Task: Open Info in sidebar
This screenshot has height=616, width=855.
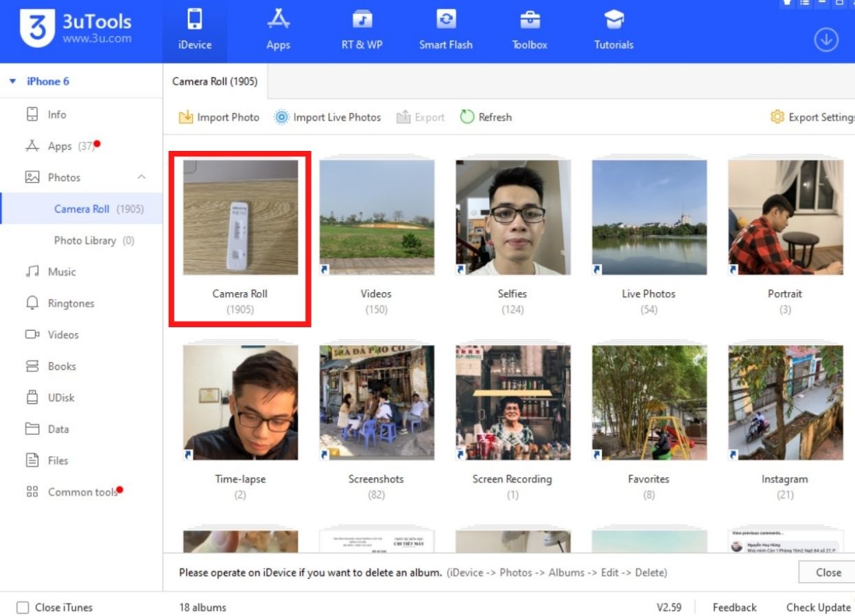Action: click(81, 115)
